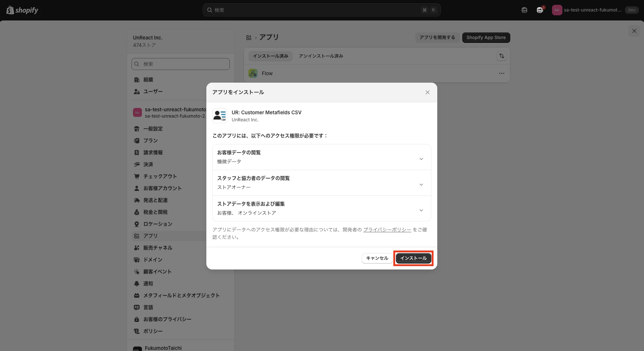Click the Shopify App Store button
Viewport: 644px width, 351px height.
click(x=486, y=38)
